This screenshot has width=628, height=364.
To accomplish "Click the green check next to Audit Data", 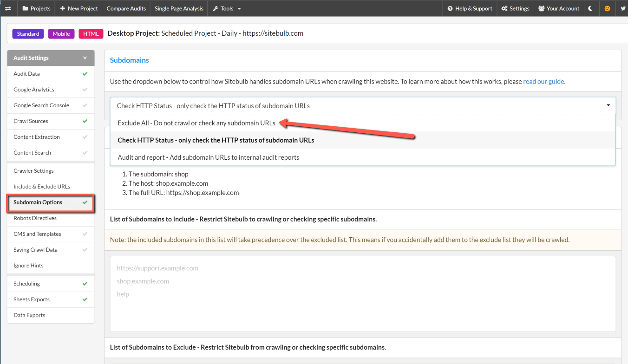I will click(x=85, y=74).
